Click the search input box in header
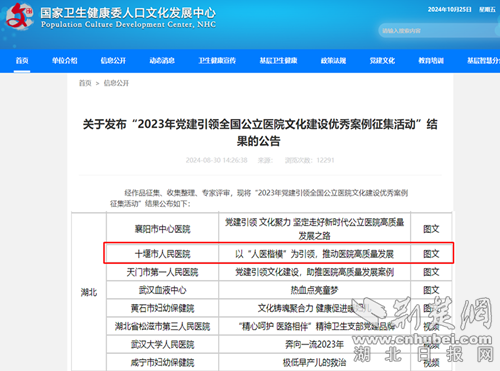This screenshot has height=371, width=500. 439,31
